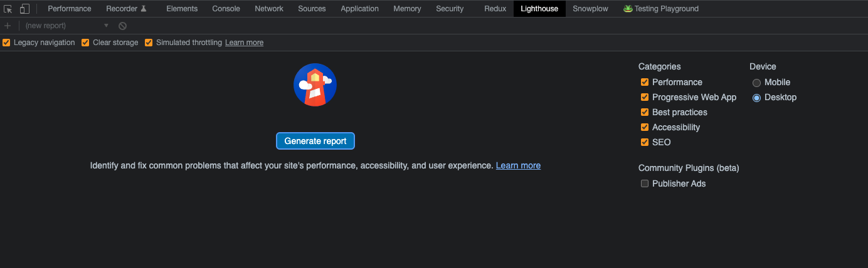The height and width of the screenshot is (268, 868).
Task: Click the inspect element picker icon
Action: [8, 9]
